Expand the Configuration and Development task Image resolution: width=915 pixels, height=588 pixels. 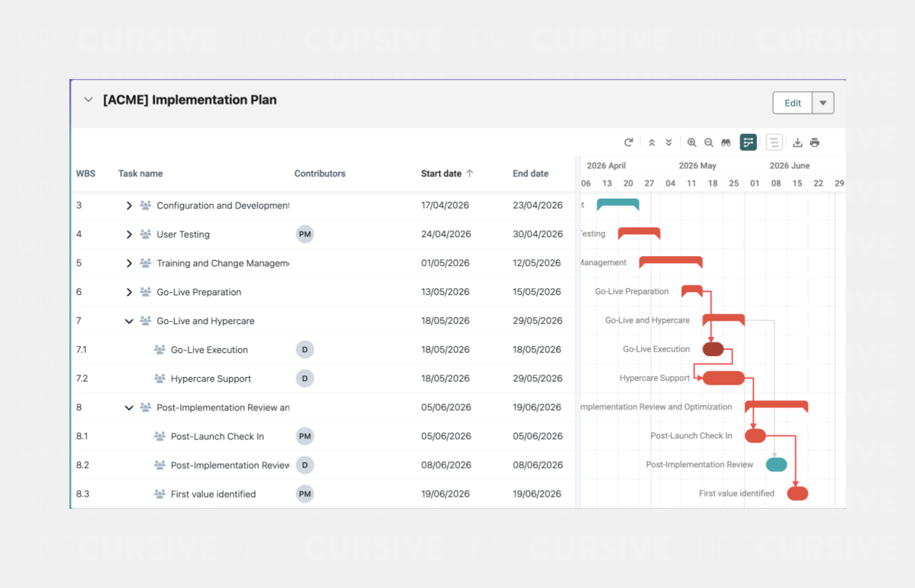pos(129,206)
